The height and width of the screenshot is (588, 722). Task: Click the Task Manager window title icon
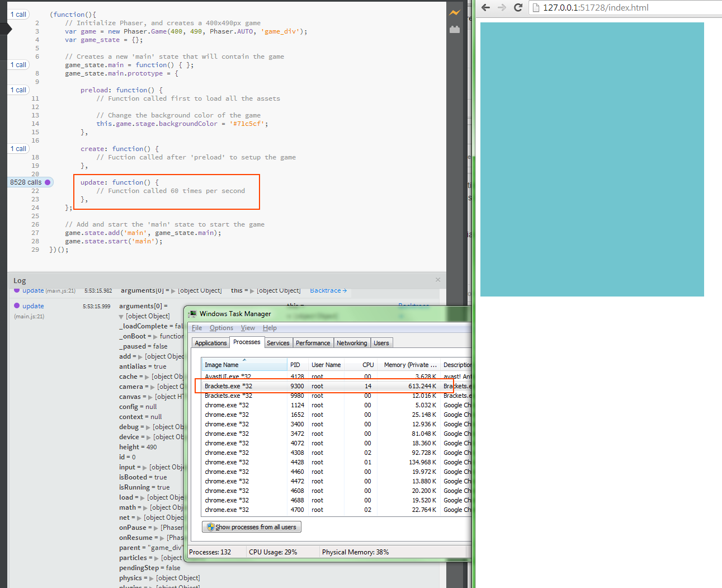(x=192, y=314)
